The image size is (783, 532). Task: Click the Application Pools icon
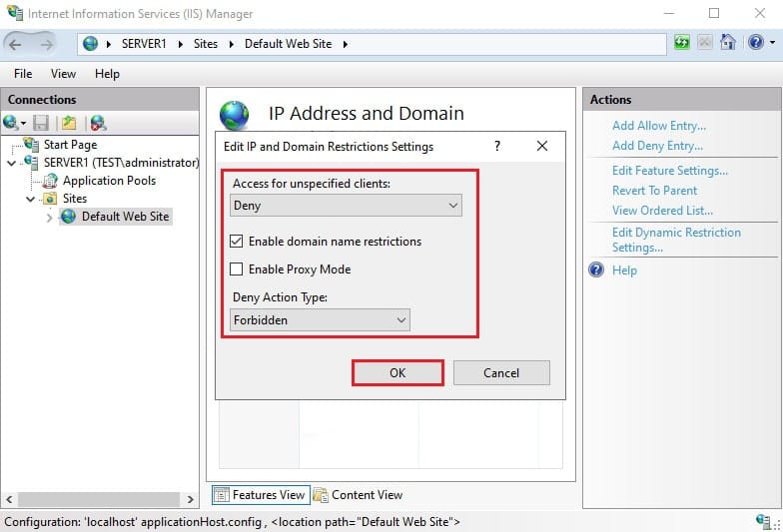[50, 181]
